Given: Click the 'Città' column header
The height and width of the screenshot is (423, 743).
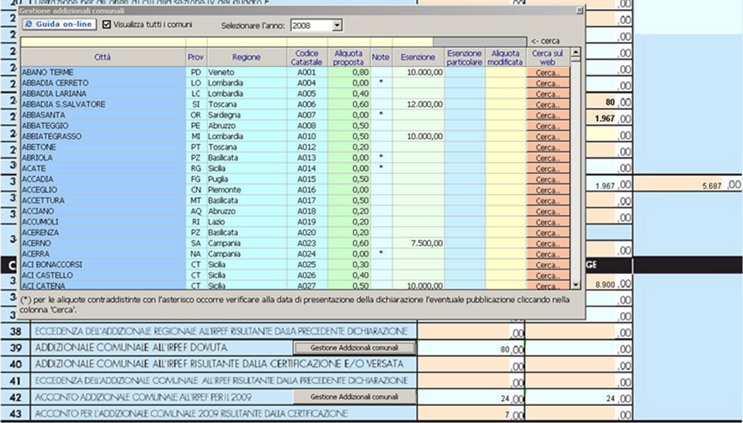Looking at the screenshot, I should coord(102,57).
